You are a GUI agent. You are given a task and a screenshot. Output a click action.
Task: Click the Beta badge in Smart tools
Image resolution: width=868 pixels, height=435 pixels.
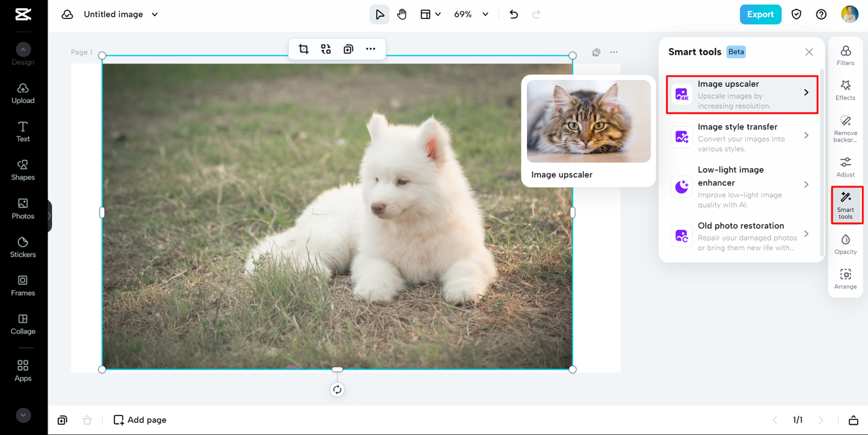coord(736,51)
